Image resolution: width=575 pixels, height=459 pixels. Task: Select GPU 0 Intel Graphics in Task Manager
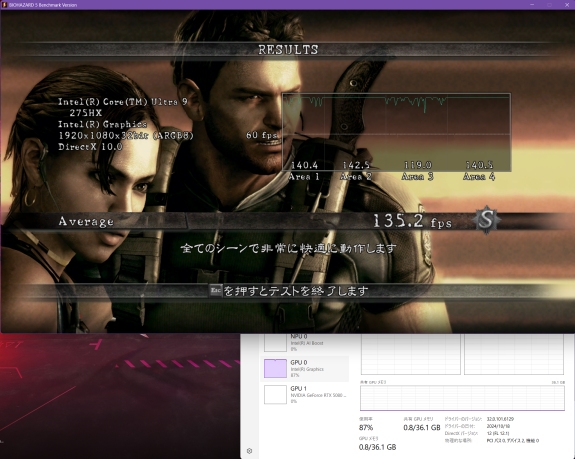pyautogui.click(x=304, y=368)
